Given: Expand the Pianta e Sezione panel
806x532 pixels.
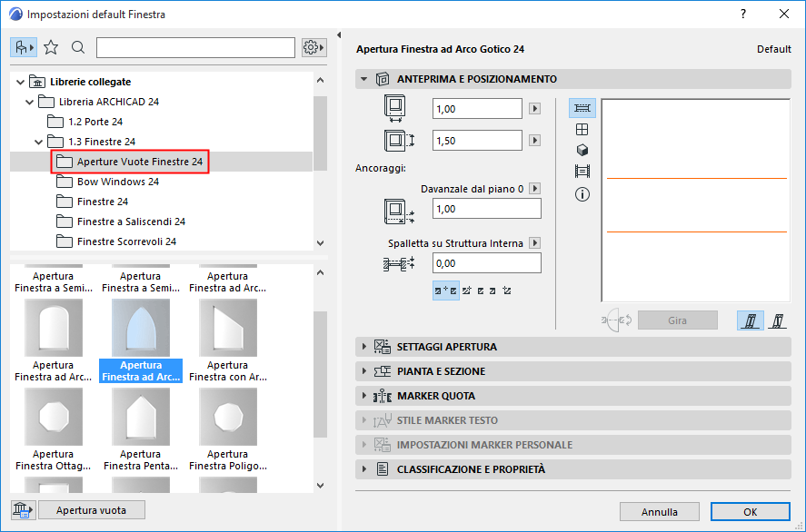Looking at the screenshot, I should click(364, 371).
